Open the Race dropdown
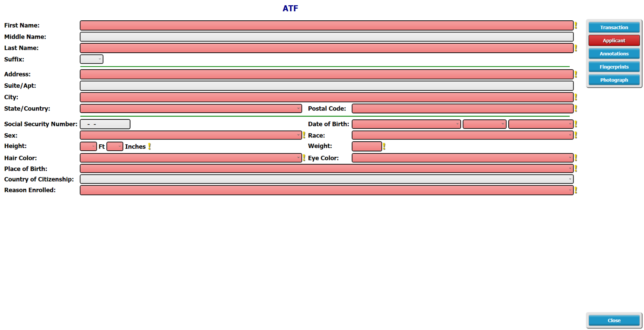 [x=463, y=135]
